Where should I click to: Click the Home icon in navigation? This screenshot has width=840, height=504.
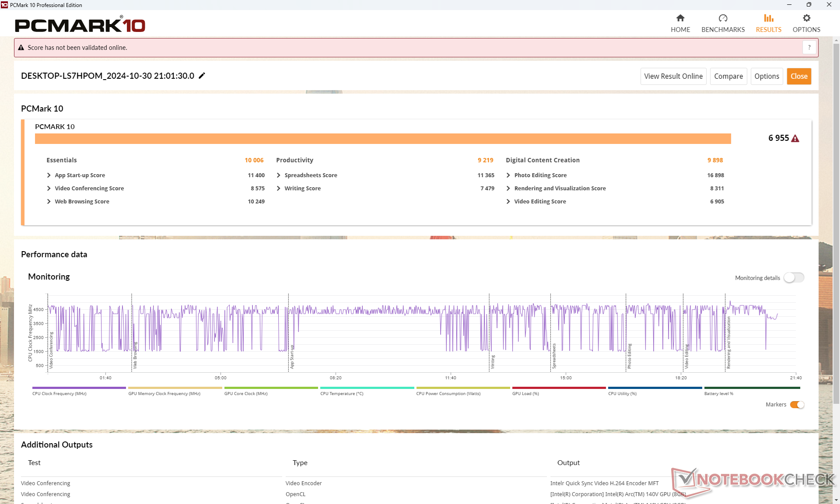click(x=680, y=18)
